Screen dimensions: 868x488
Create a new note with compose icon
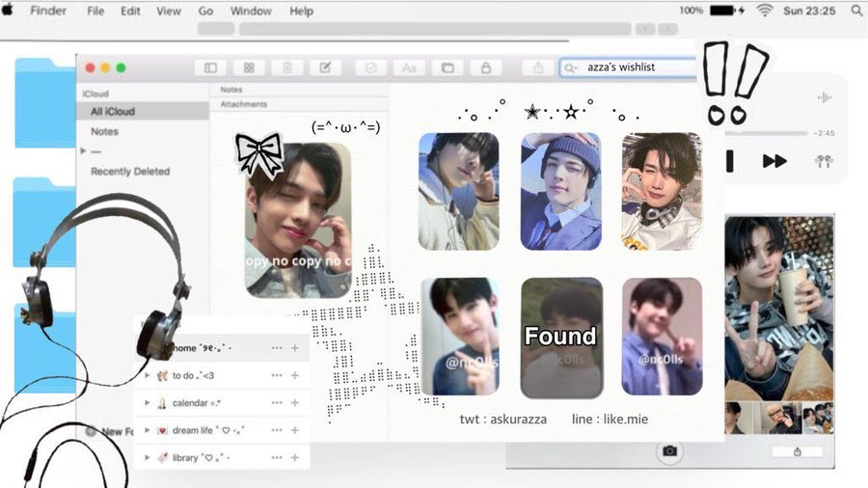(x=325, y=68)
